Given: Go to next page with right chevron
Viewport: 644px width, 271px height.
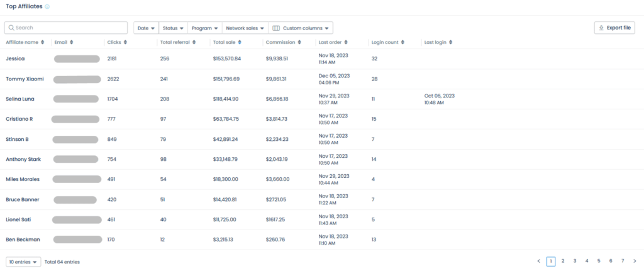Looking at the screenshot, I should [634, 261].
